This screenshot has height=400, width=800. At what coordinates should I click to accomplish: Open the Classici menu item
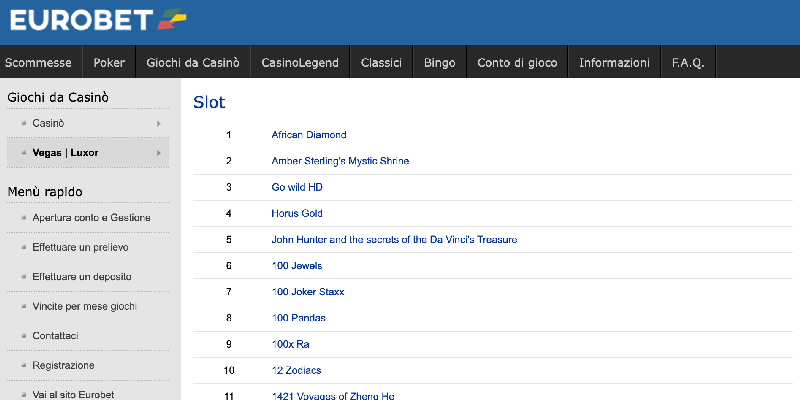tap(381, 63)
